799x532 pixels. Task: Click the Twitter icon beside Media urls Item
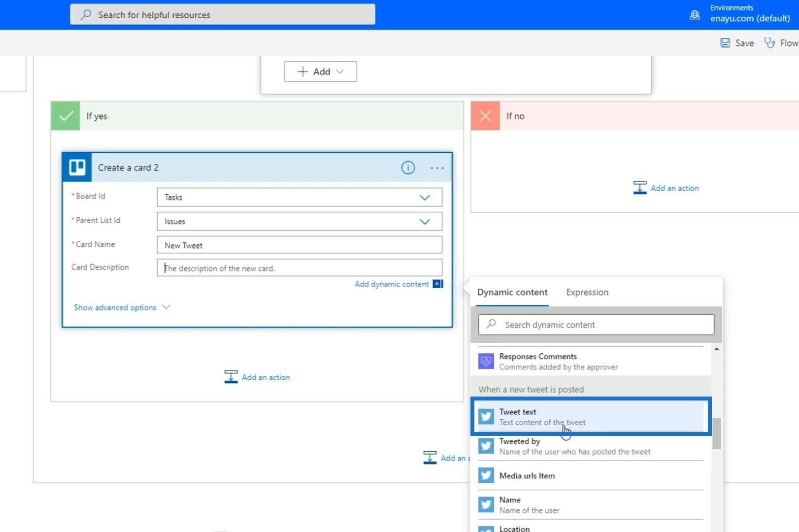pos(486,475)
